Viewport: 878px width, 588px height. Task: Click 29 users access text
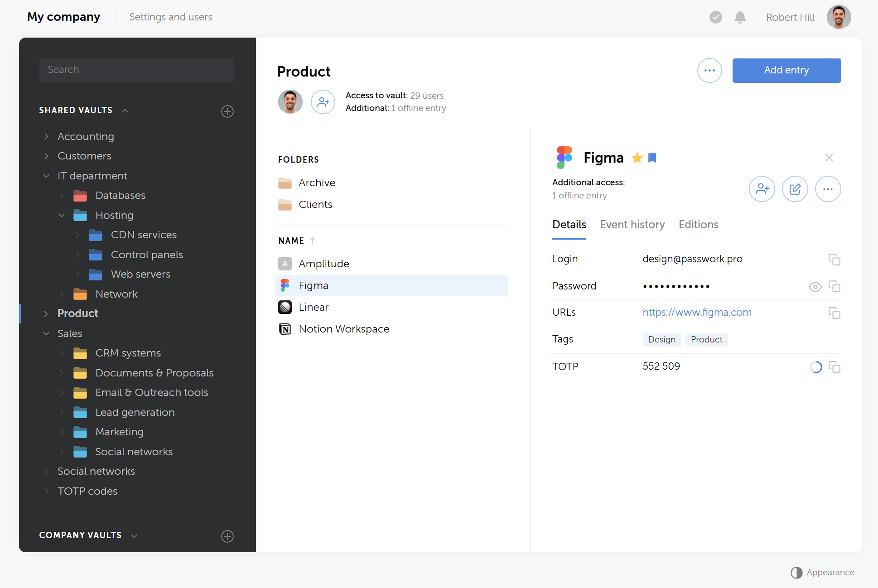click(426, 96)
